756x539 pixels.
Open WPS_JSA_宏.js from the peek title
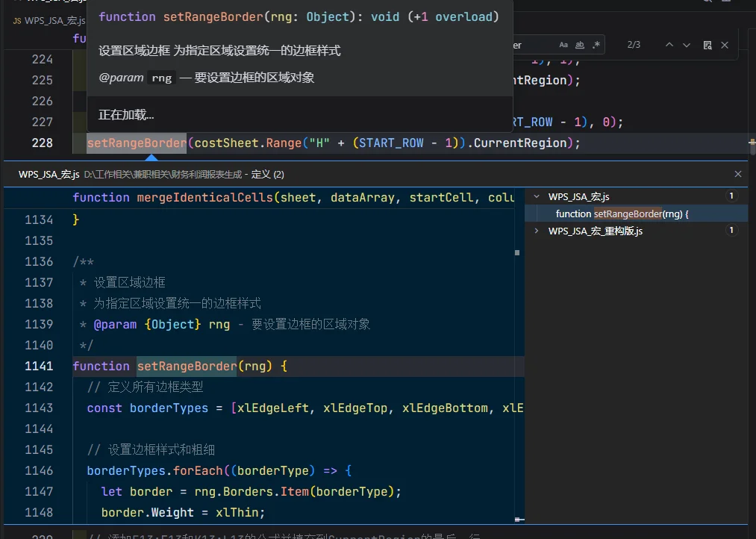pyautogui.click(x=49, y=174)
